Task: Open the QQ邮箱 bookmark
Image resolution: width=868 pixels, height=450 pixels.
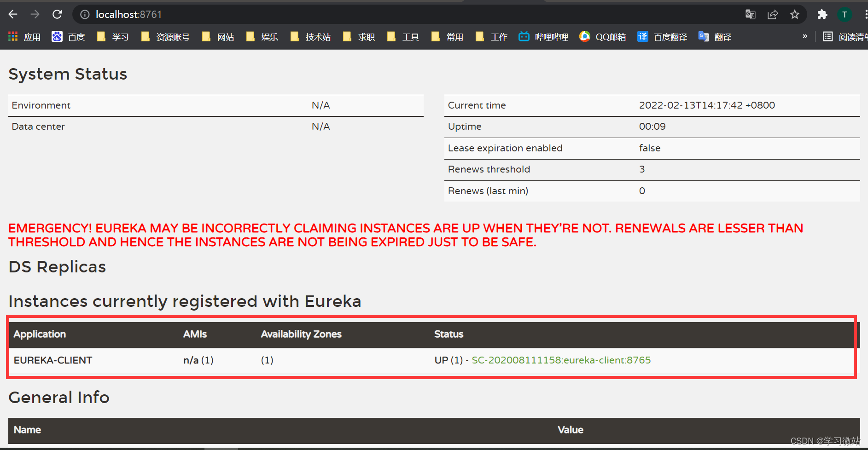Action: tap(603, 37)
